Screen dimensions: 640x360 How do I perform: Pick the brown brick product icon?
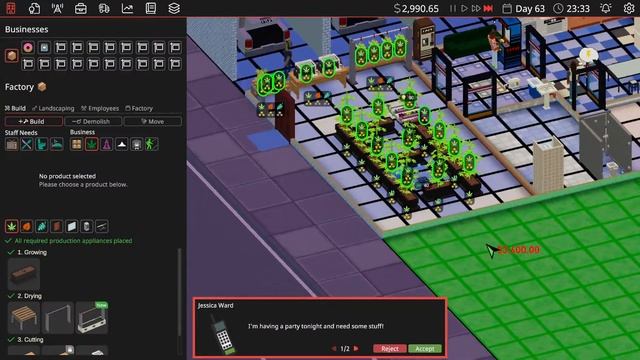point(57,226)
